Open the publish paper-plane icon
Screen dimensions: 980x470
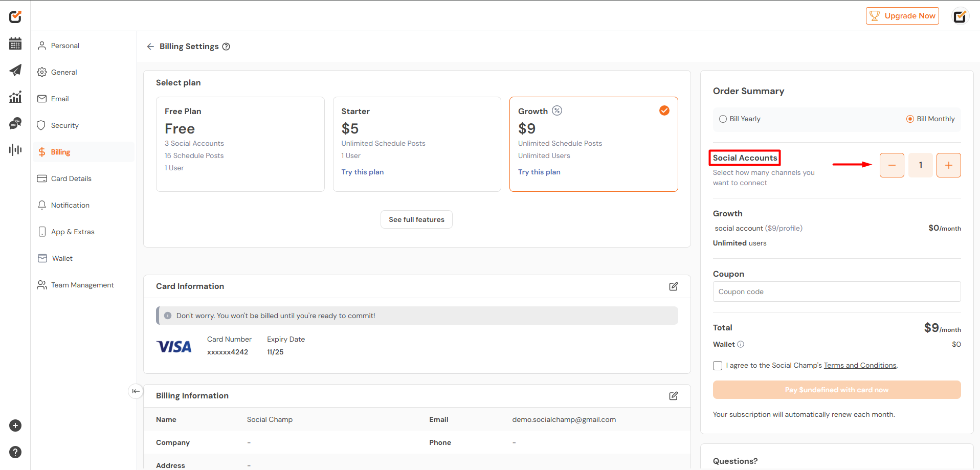tap(15, 70)
